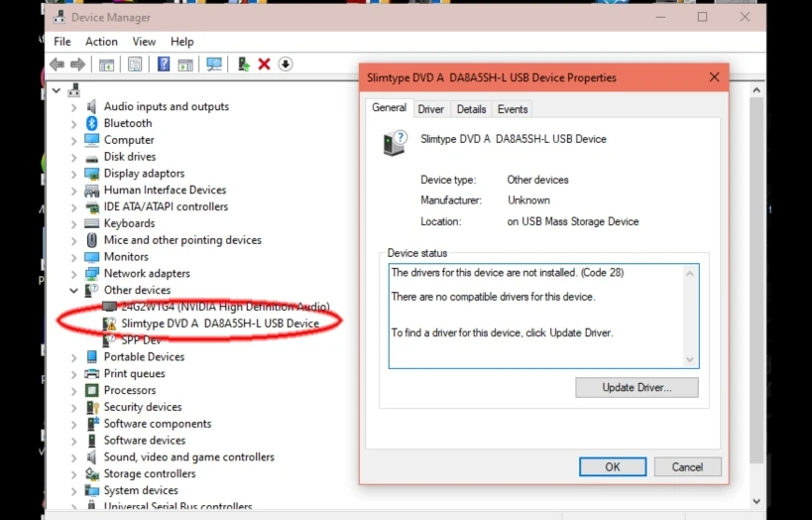Click the Update Driver... button
The height and width of the screenshot is (520, 812).
click(637, 387)
